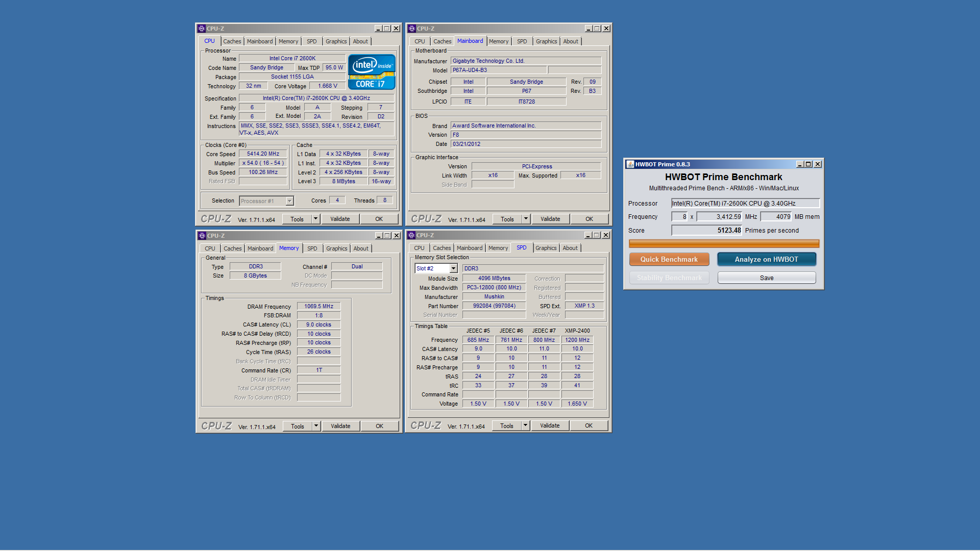Expand Tools dropdown arrow in Memory window
The width and height of the screenshot is (980, 551).
(x=316, y=426)
